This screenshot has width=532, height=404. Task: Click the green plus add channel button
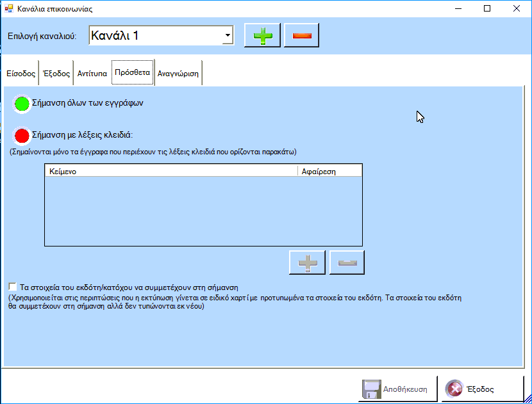(263, 36)
